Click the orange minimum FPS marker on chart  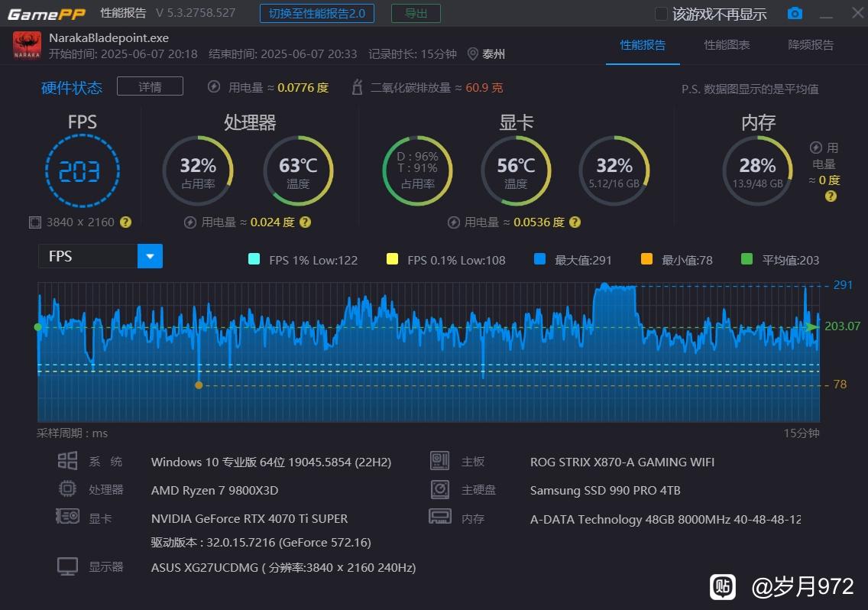[199, 385]
